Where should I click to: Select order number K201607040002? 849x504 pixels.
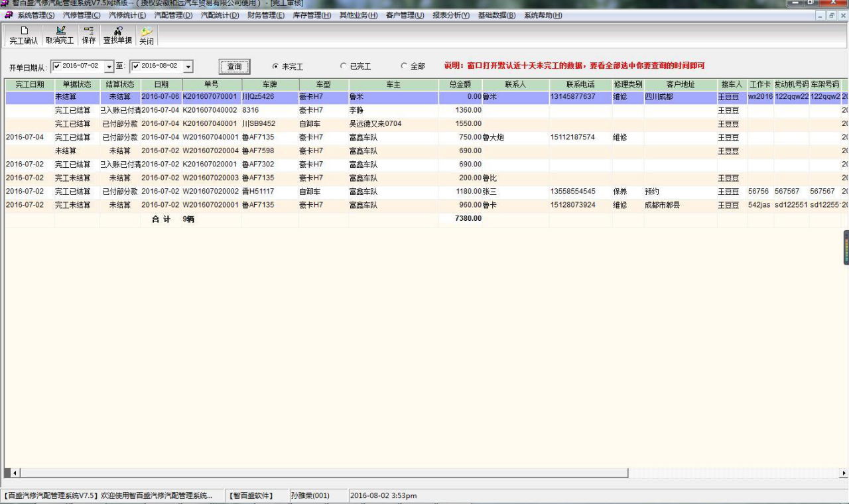click(x=210, y=110)
